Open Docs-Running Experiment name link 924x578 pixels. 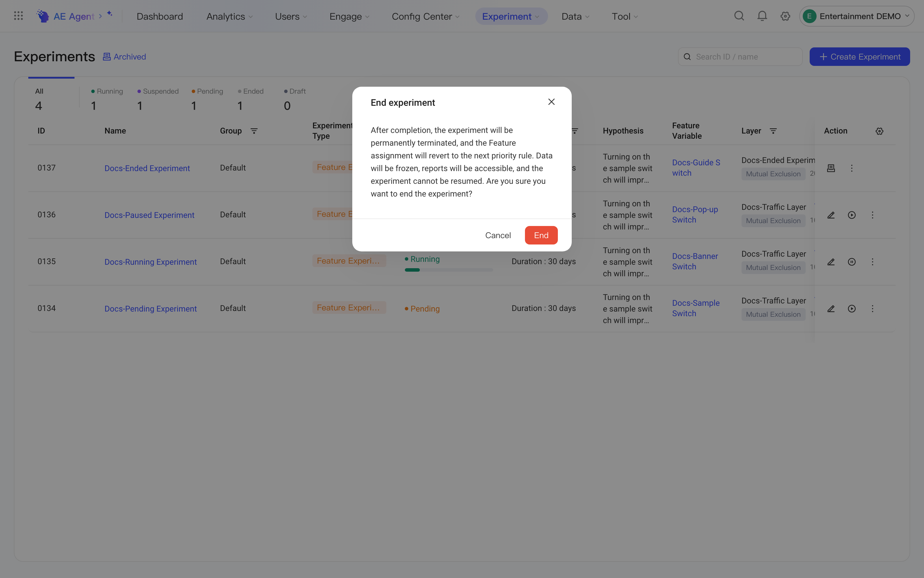coord(150,262)
